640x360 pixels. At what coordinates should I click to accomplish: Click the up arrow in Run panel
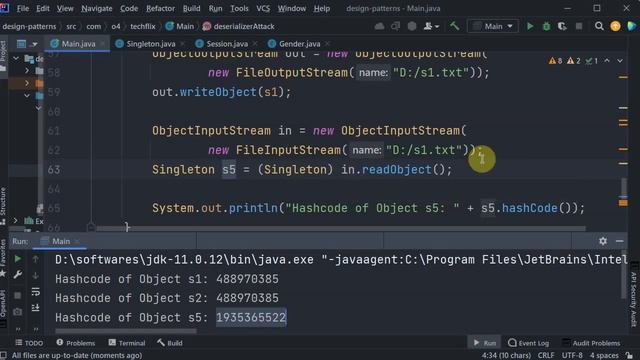click(x=36, y=259)
